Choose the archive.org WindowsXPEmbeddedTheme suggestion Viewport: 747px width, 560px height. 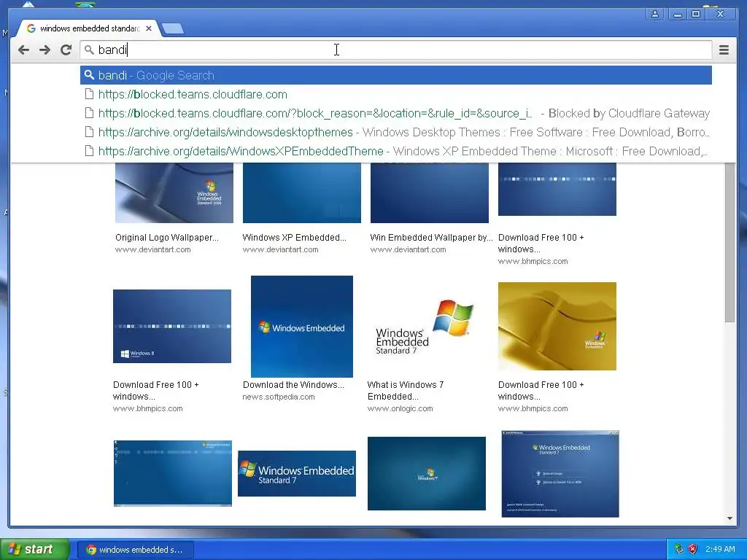tap(396, 151)
